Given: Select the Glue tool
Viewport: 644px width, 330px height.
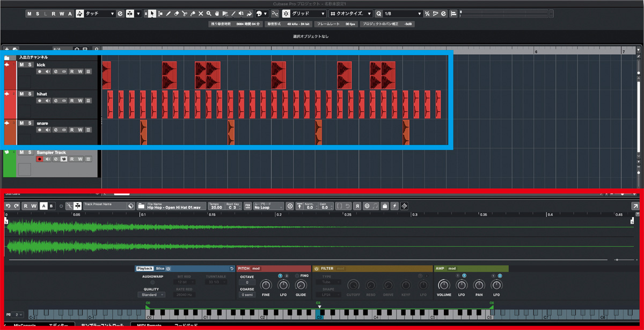Looking at the screenshot, I should (x=193, y=13).
